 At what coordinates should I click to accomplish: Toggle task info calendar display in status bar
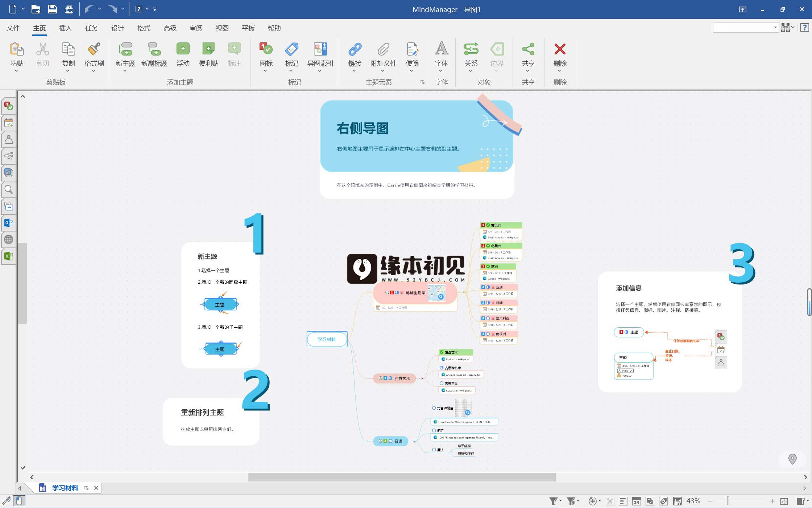[x=636, y=501]
